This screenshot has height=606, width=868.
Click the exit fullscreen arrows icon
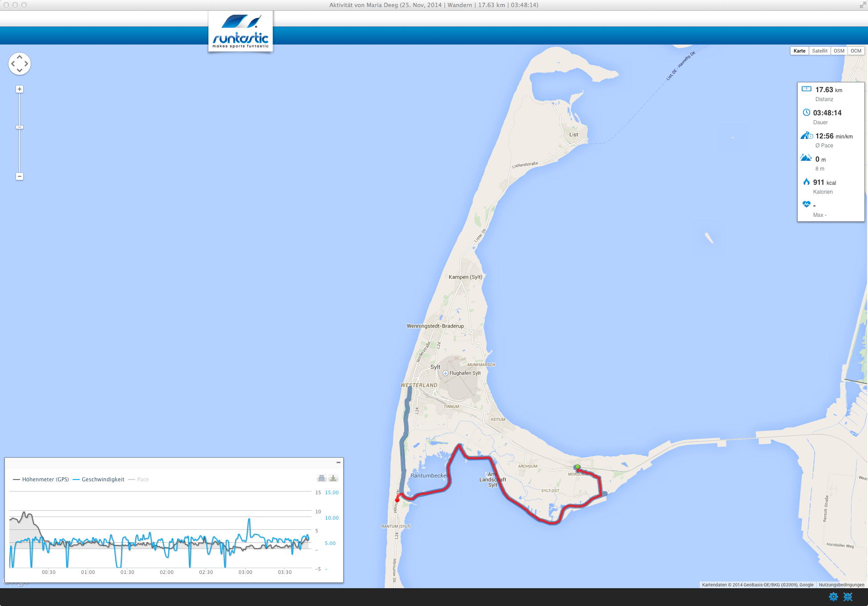coord(848,597)
